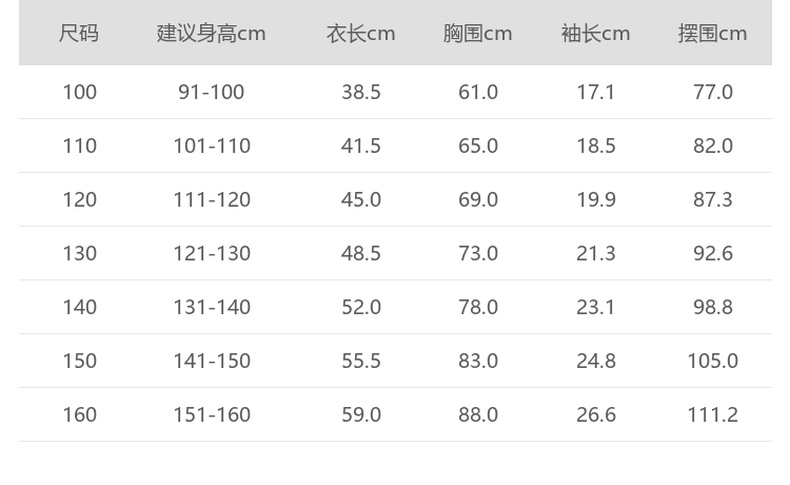The width and height of the screenshot is (790, 485).
Task: Select the hem value 105.0
Action: click(713, 361)
